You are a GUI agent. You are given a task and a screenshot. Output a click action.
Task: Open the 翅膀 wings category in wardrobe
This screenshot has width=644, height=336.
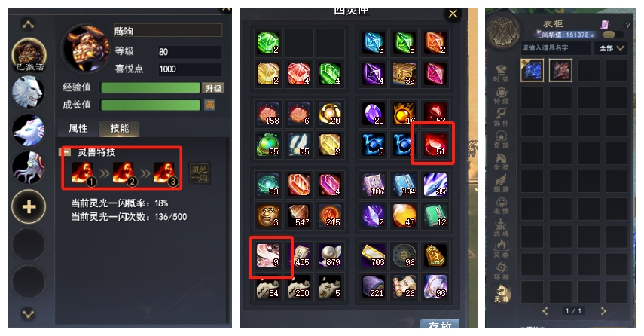[x=501, y=184]
